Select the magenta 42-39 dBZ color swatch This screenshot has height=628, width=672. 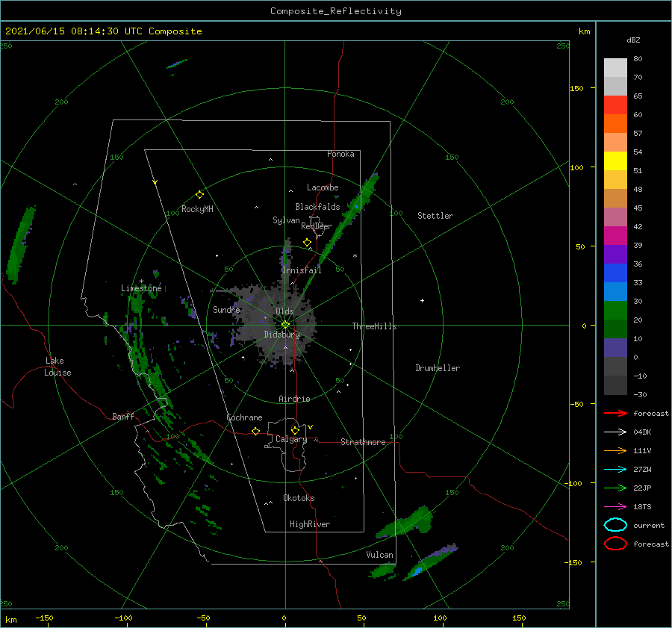pos(615,235)
